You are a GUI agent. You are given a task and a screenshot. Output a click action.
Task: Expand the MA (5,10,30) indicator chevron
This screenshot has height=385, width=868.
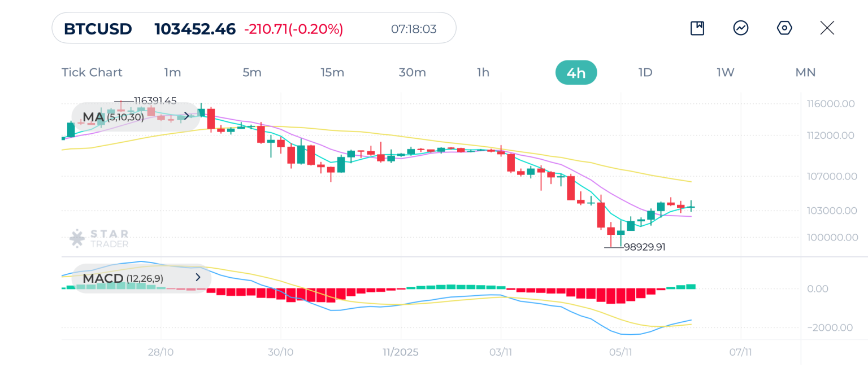point(187,117)
